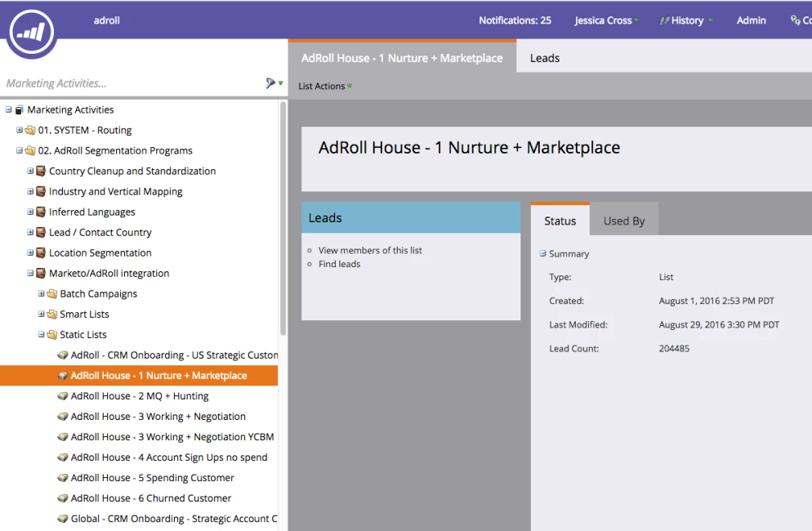Collapse the Marketing Activities root node
Image resolution: width=812 pixels, height=531 pixels.
click(x=8, y=109)
